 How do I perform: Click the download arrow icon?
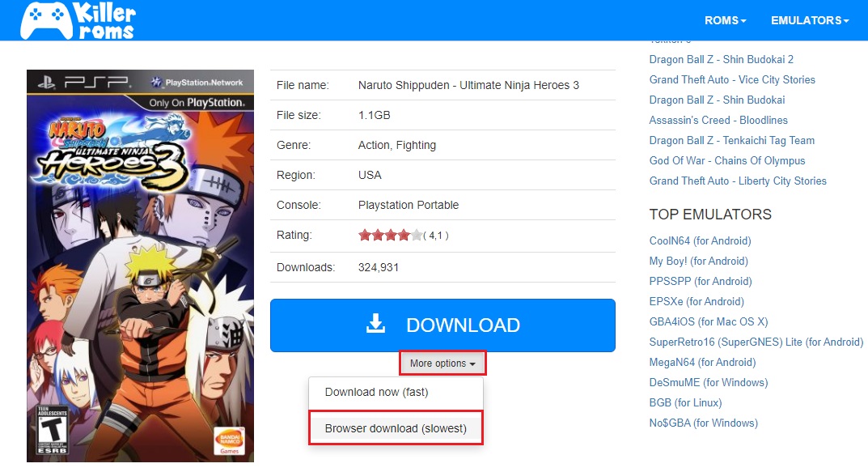point(376,324)
